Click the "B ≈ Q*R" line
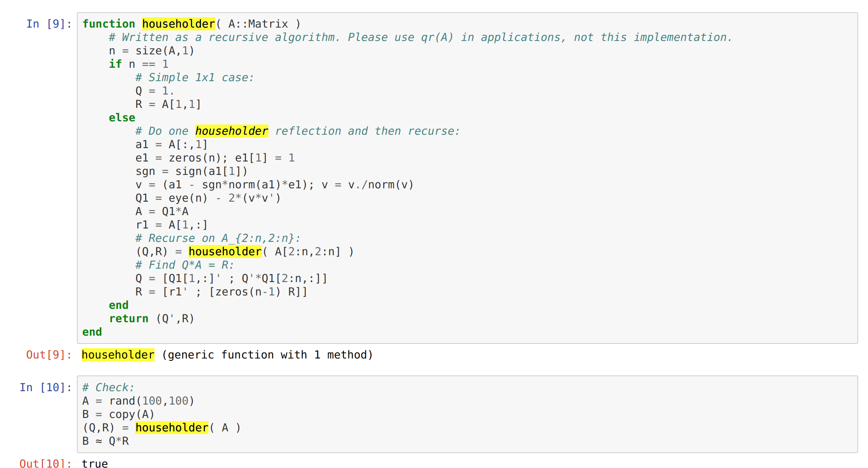868x468 pixels. [x=106, y=441]
